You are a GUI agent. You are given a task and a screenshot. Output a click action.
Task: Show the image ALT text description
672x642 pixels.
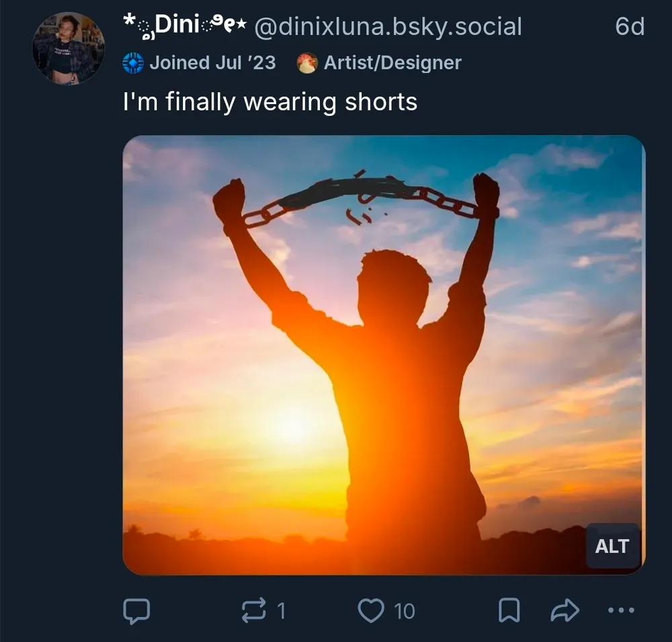[x=612, y=547]
